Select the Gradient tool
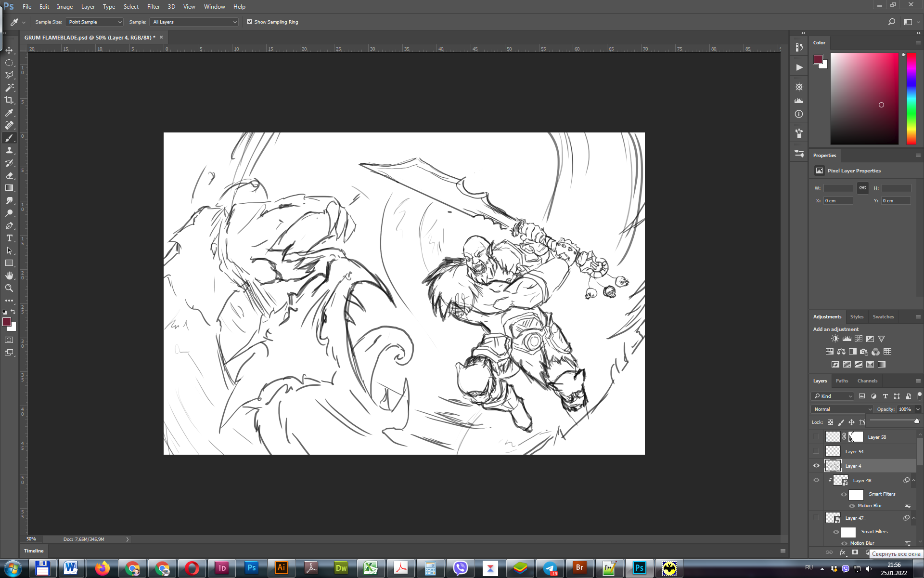 9,188
